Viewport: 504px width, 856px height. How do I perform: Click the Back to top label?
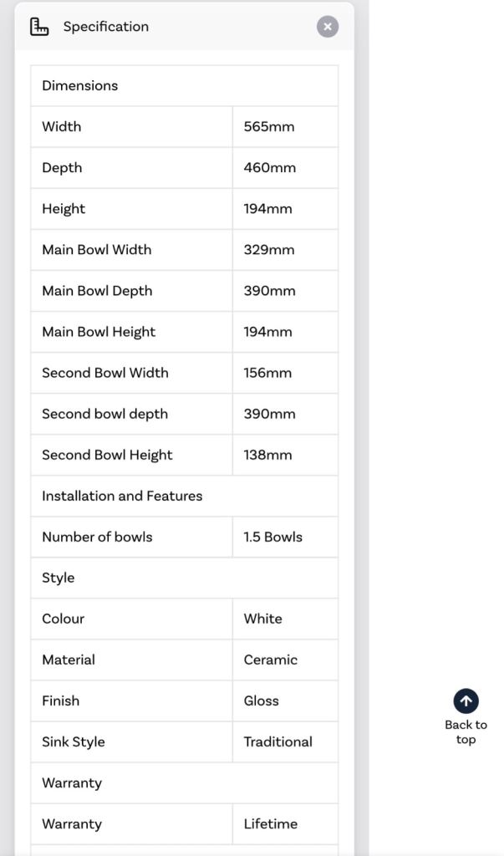tap(466, 732)
